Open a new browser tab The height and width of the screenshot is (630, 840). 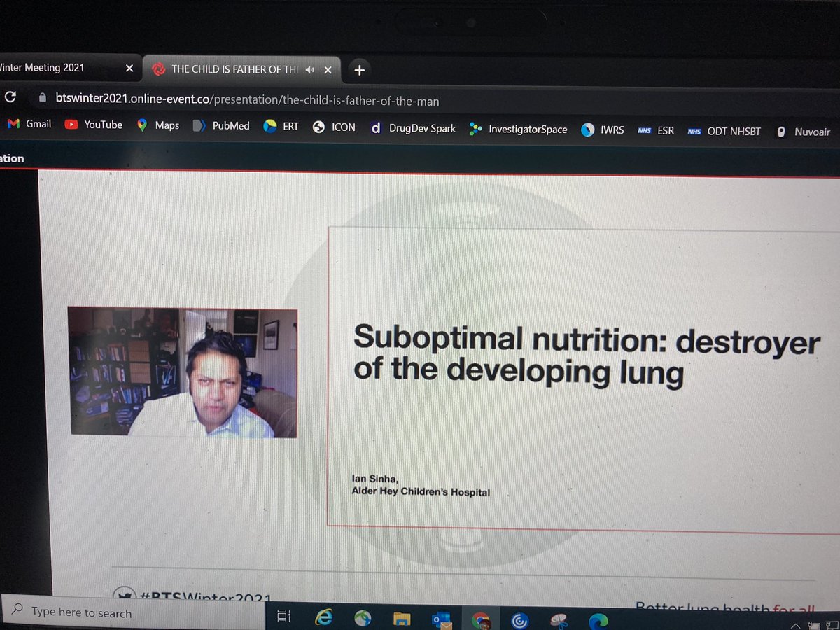pyautogui.click(x=359, y=69)
